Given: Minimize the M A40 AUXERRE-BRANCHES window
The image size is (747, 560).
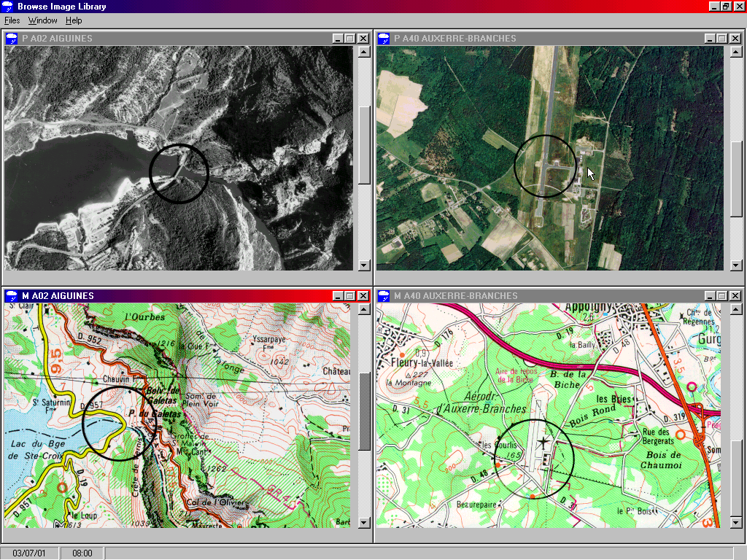Looking at the screenshot, I should click(710, 296).
